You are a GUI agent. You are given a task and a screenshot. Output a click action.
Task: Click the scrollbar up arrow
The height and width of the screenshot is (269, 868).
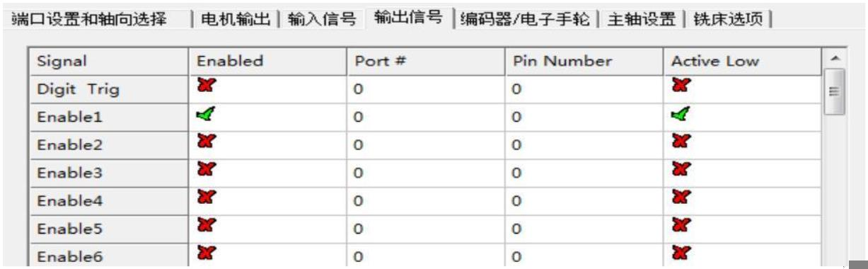(836, 59)
